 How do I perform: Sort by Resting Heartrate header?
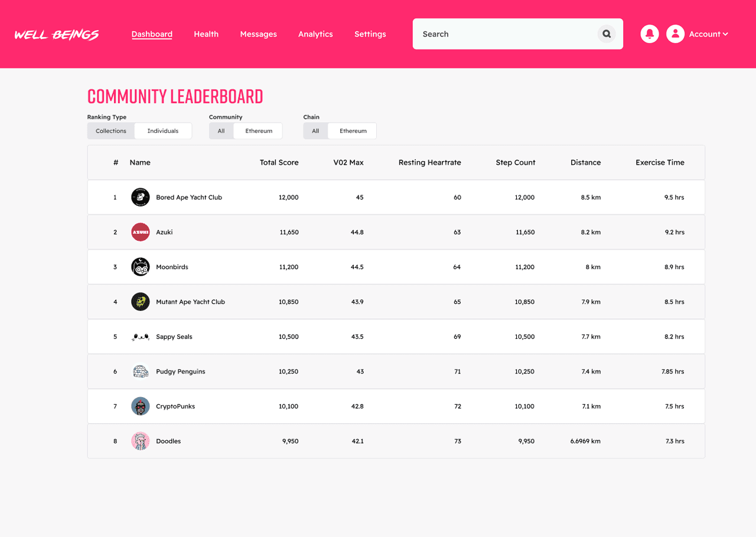[430, 162]
